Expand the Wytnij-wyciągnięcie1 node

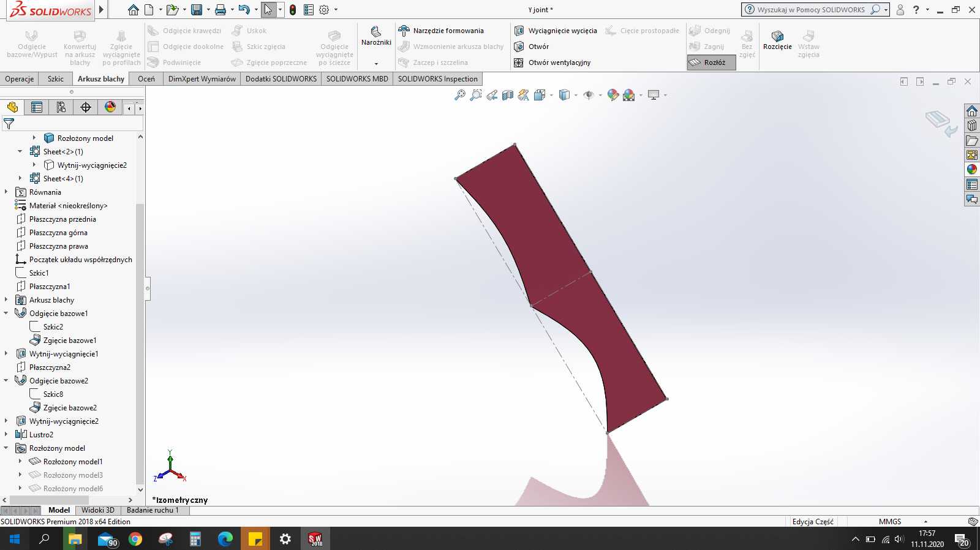click(x=6, y=354)
